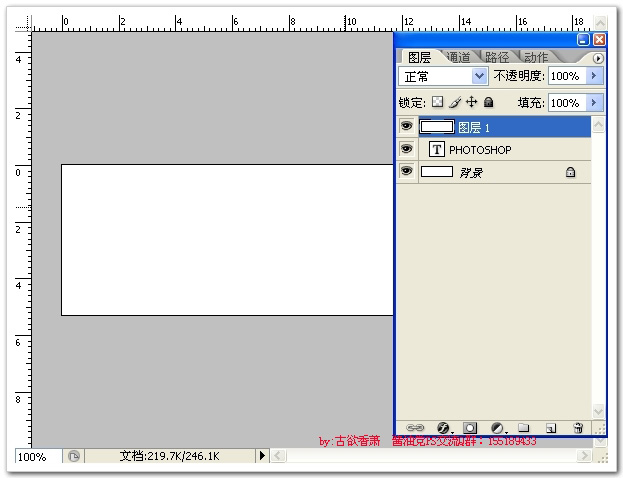This screenshot has width=623, height=478.
Task: Select the PHOTOSHOP layer name
Action: coord(480,150)
